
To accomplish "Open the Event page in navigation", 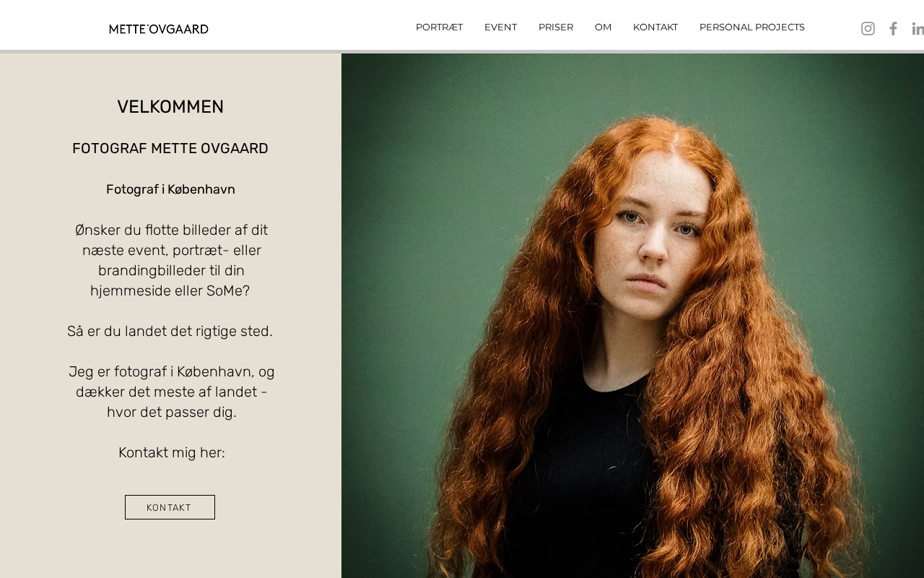I will (x=500, y=27).
